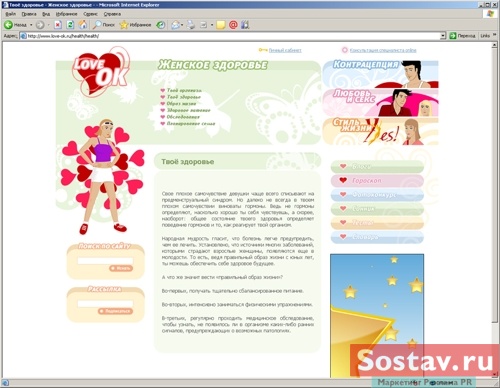This screenshot has height=388, width=500.
Task: Open the Справка menu
Action: pyautogui.click(x=112, y=14)
